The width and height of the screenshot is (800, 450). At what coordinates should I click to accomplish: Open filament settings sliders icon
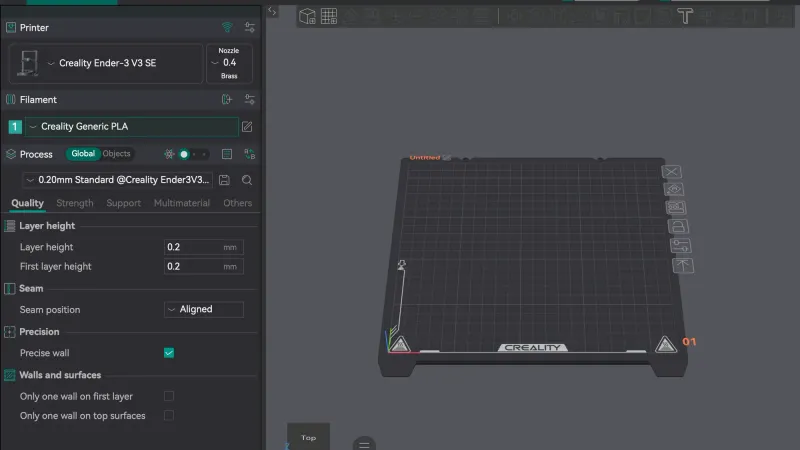pos(249,99)
